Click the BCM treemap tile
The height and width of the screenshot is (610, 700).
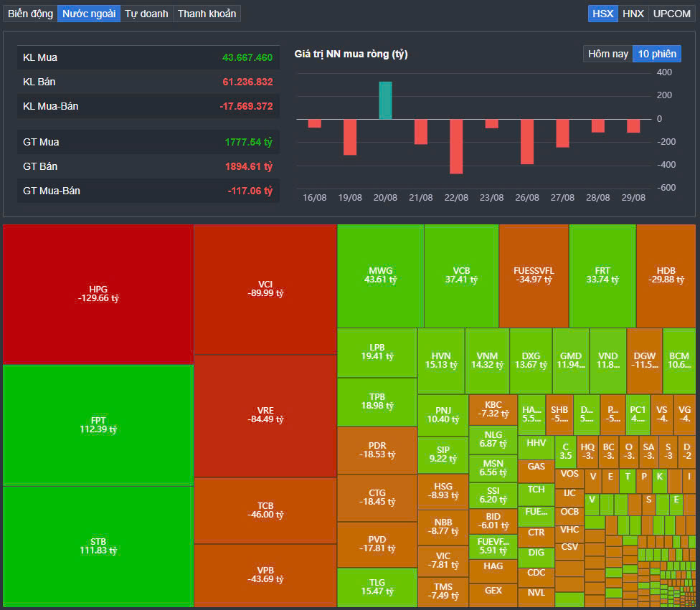click(x=679, y=361)
